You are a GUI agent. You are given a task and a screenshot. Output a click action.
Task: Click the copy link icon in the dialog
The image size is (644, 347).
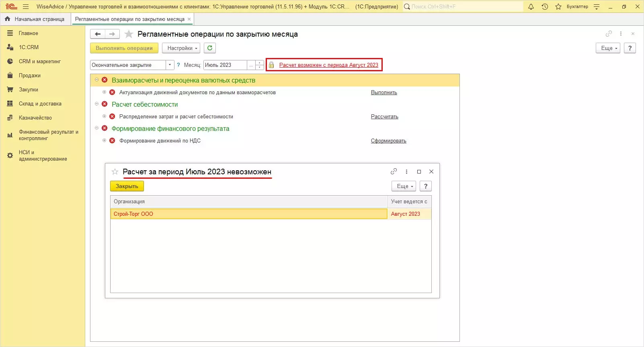394,171
